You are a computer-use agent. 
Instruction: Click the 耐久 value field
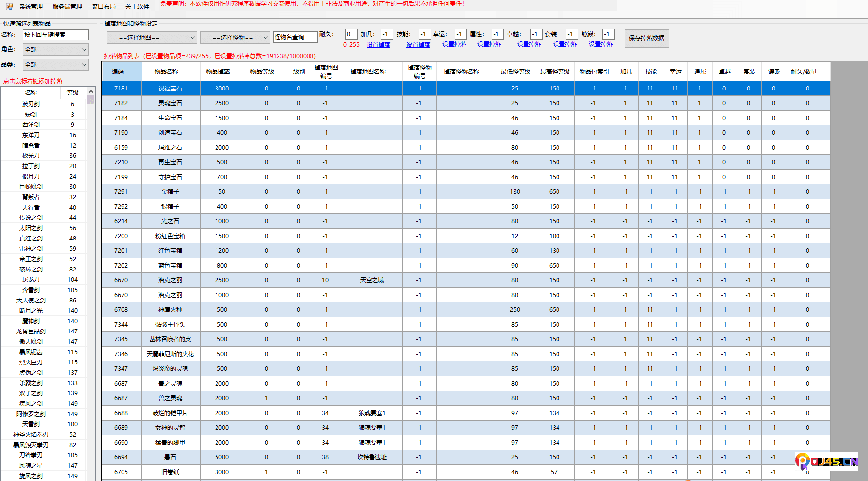(x=351, y=34)
